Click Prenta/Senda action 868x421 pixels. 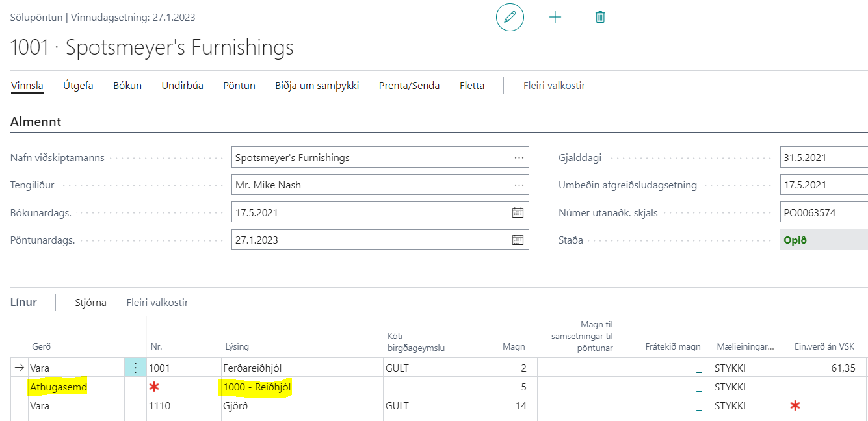tap(409, 86)
